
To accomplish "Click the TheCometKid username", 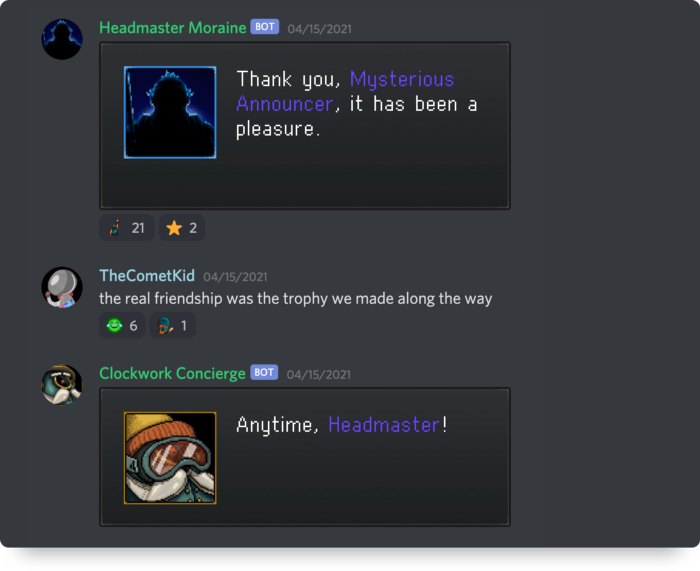I will click(147, 275).
